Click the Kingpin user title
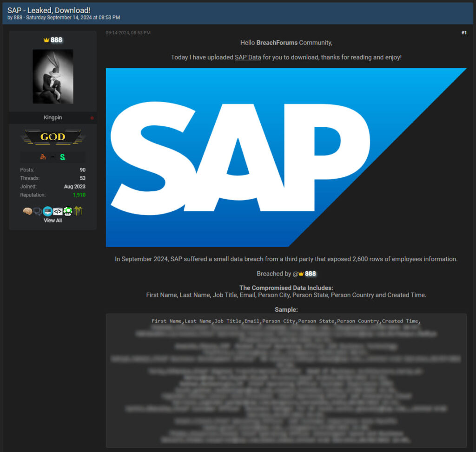Screen dimensions: 476x452 [x=53, y=118]
